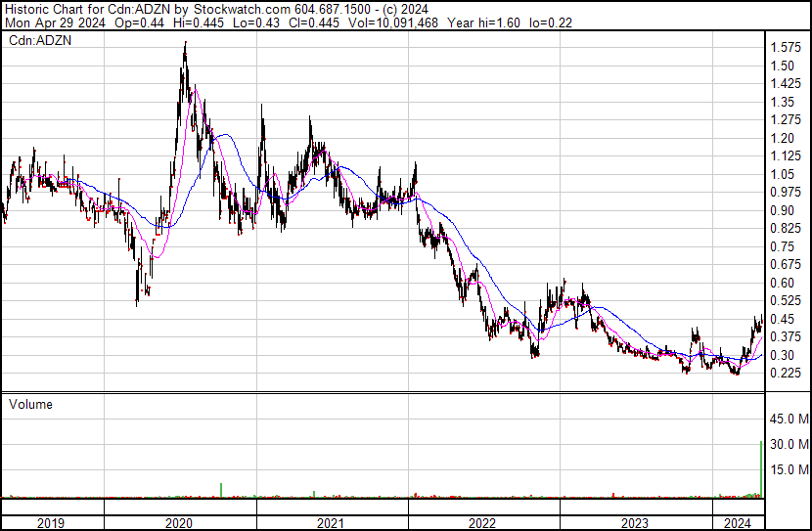Screen dimensions: 812x531
Task: Click the 30.0 M volume axis label
Action: pos(788,444)
